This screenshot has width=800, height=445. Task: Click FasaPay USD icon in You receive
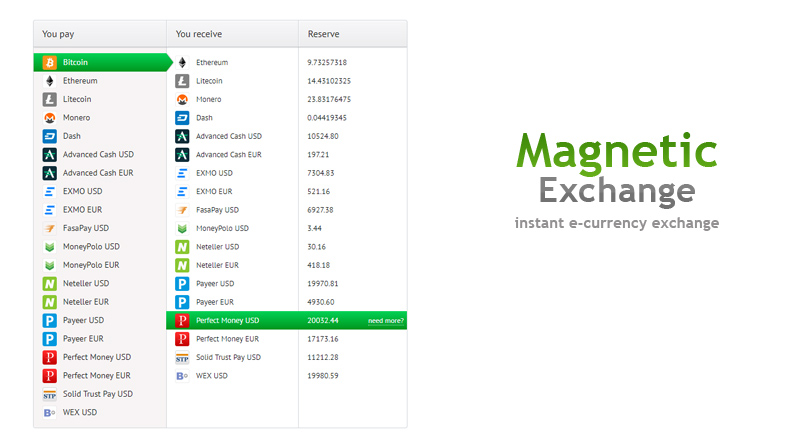click(x=182, y=210)
